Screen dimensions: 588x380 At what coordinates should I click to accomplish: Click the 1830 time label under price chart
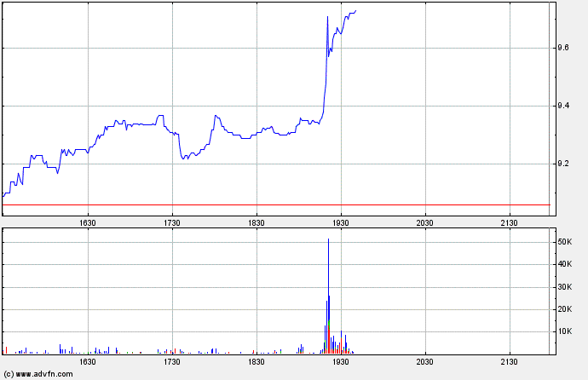[257, 223]
